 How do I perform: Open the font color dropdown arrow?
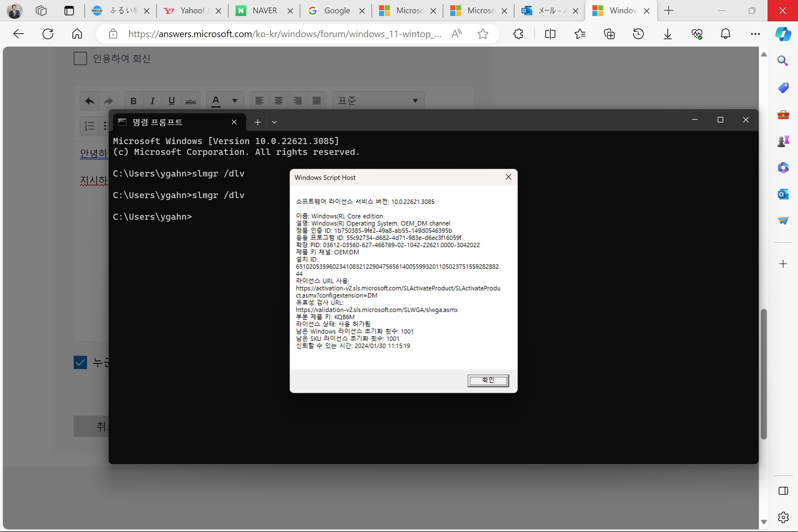click(234, 101)
